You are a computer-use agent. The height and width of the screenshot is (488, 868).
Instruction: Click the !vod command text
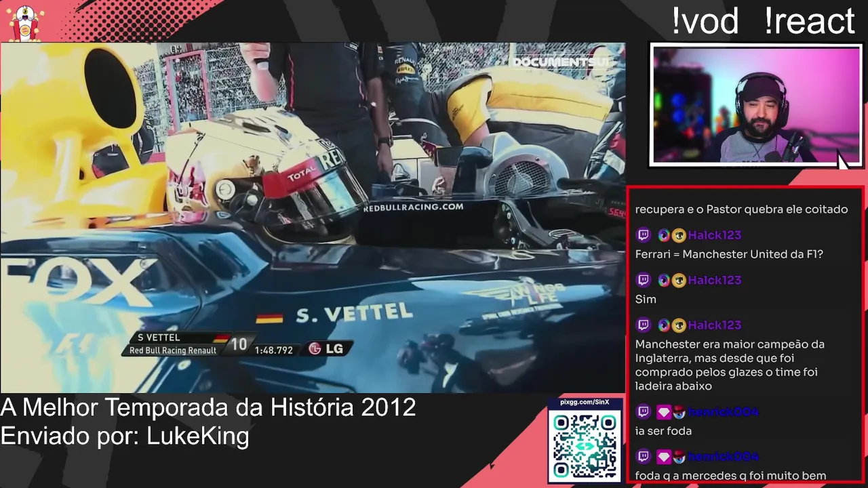705,21
